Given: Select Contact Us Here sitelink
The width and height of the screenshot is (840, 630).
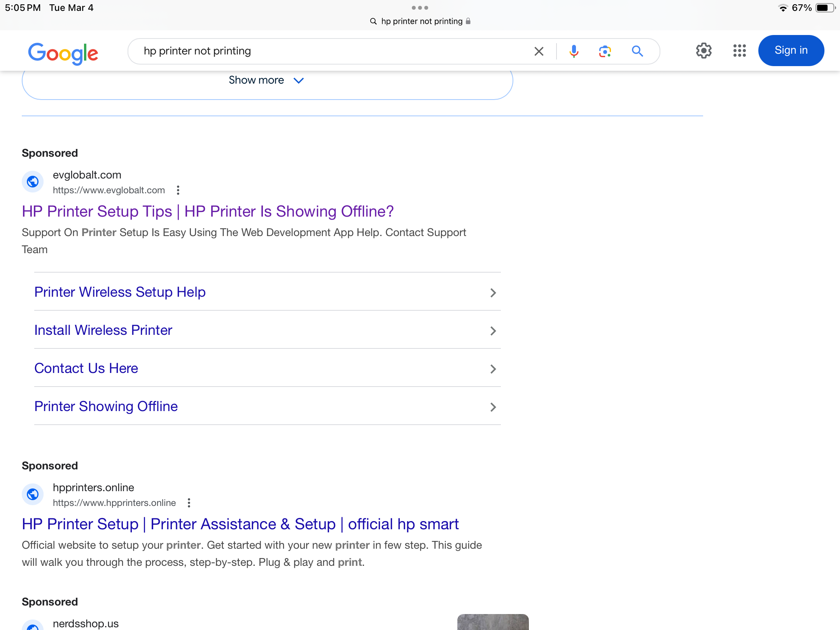Looking at the screenshot, I should point(86,368).
